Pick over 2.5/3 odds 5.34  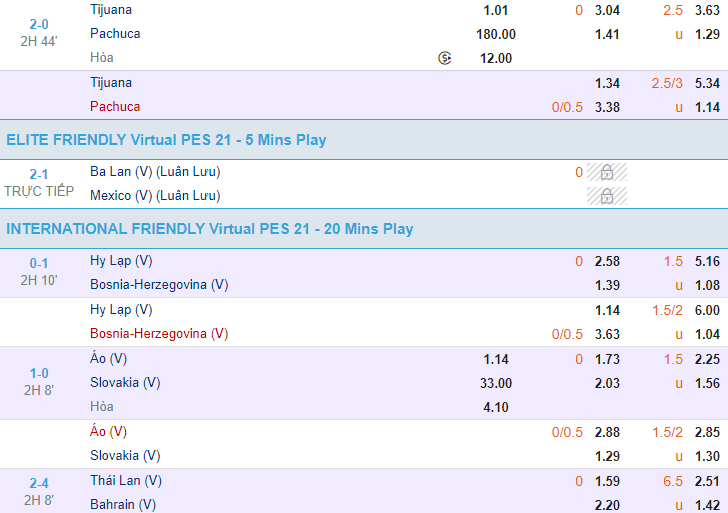707,83
